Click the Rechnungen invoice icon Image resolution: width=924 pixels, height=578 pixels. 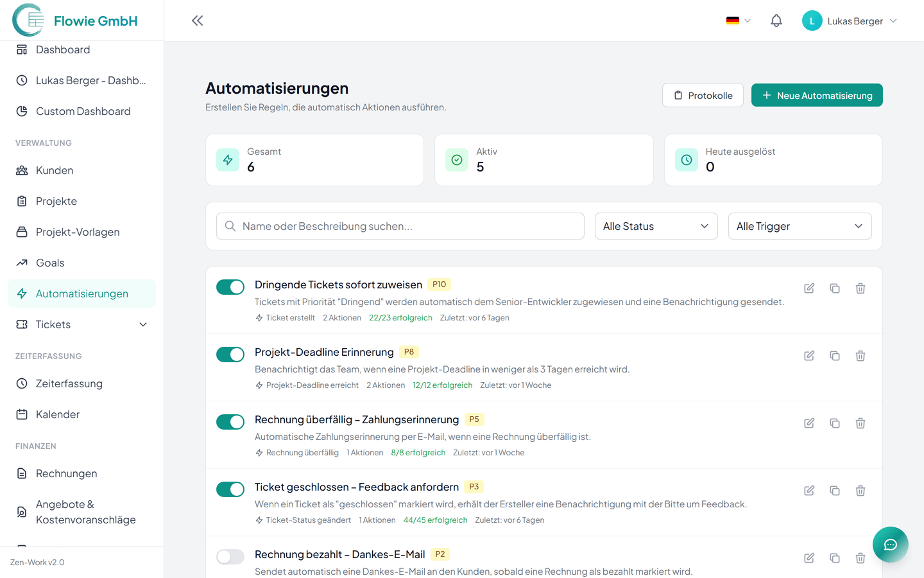pos(20,473)
